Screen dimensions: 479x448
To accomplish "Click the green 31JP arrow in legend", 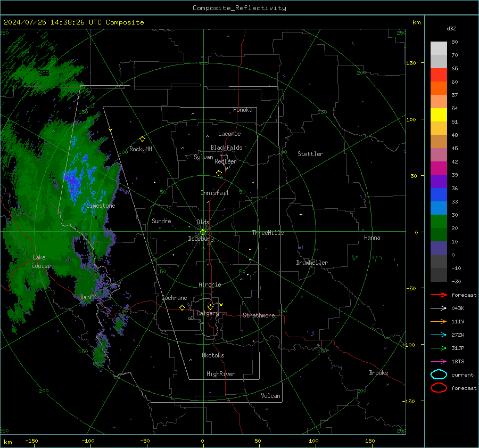I will (439, 348).
